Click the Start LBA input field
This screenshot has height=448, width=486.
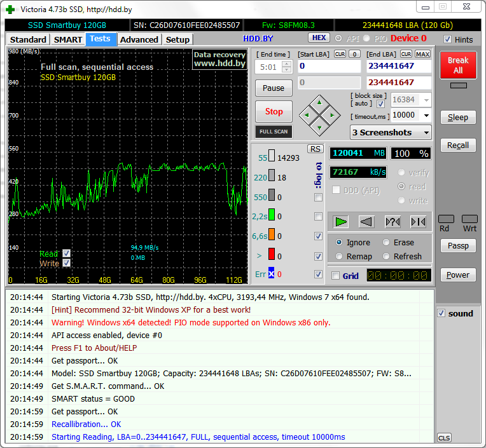click(x=329, y=66)
